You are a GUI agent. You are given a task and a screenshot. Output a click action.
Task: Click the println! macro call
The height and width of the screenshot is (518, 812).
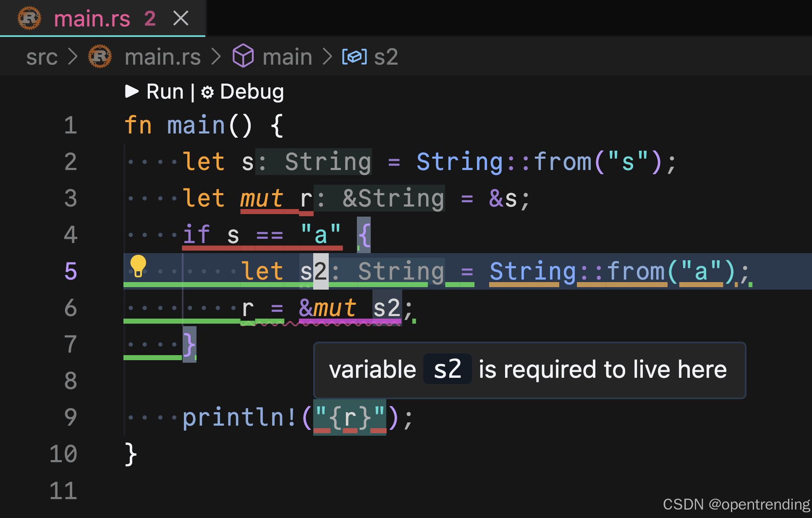coord(239,417)
